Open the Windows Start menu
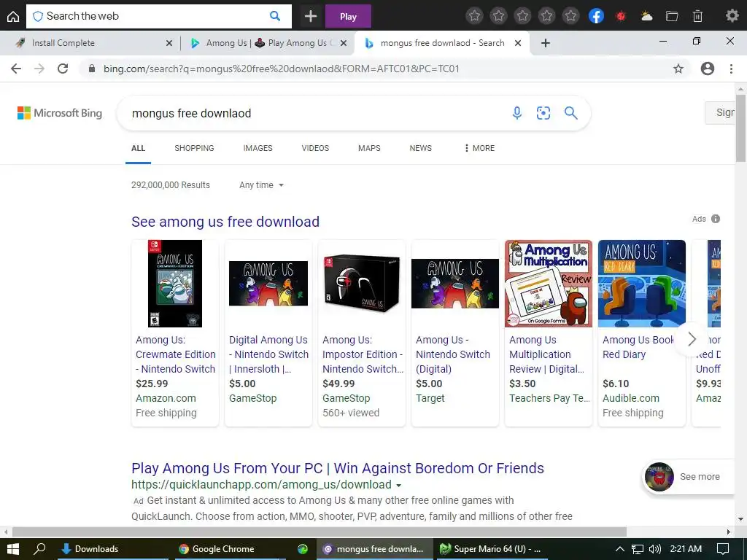This screenshot has width=747, height=560. 13,549
